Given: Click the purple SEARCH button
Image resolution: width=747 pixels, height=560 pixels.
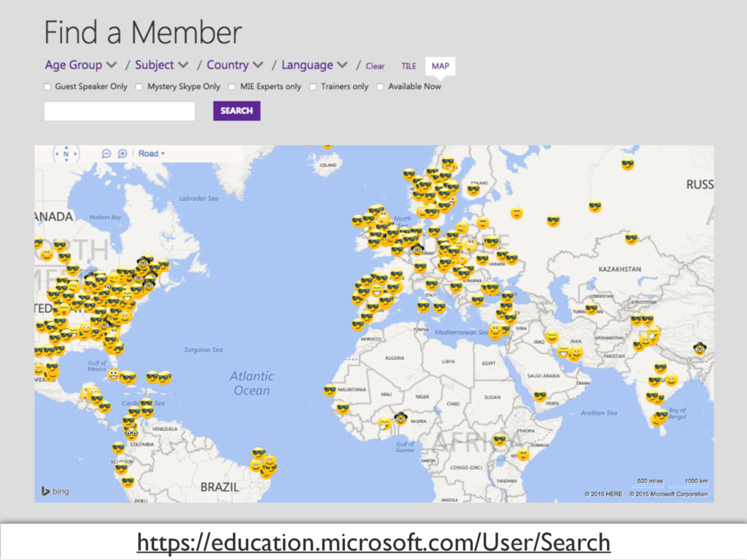Looking at the screenshot, I should (x=237, y=111).
